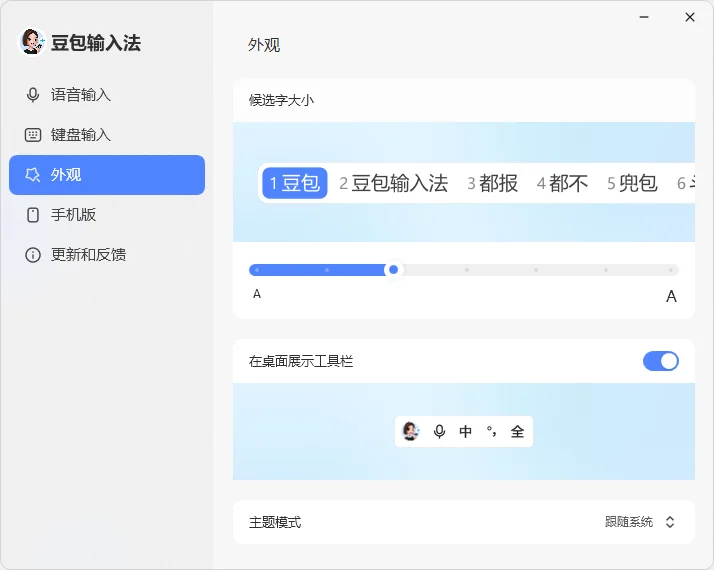The width and height of the screenshot is (714, 570).
Task: Click the avatar icon in toolbar preview
Action: [410, 431]
